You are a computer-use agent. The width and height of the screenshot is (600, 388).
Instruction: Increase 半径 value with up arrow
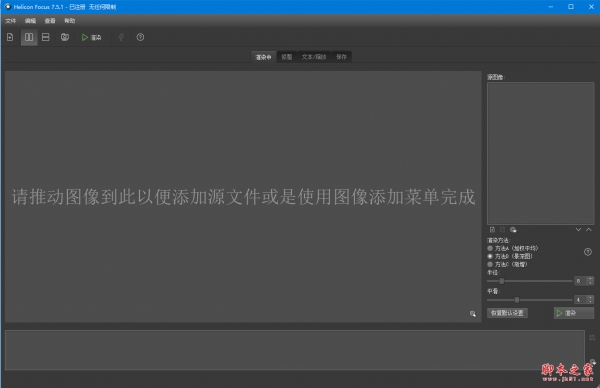pyautogui.click(x=590, y=279)
